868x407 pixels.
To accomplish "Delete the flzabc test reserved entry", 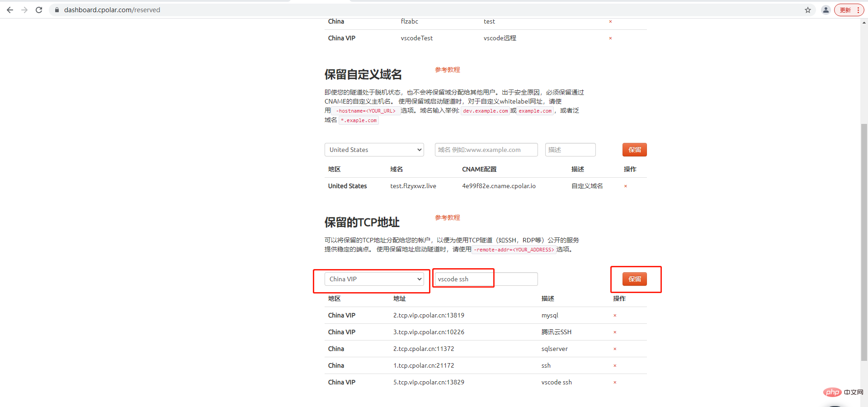I will pyautogui.click(x=610, y=22).
